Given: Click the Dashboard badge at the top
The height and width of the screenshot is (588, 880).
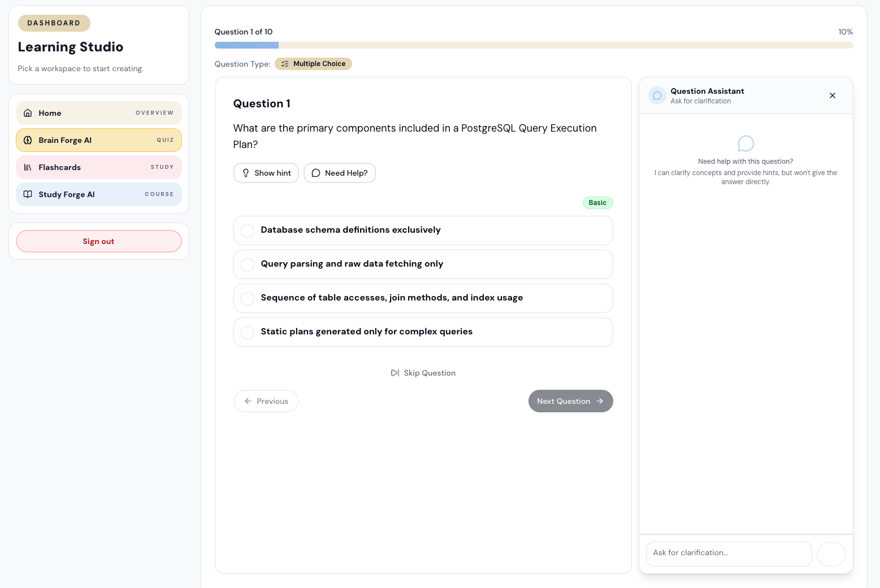Looking at the screenshot, I should pyautogui.click(x=54, y=23).
